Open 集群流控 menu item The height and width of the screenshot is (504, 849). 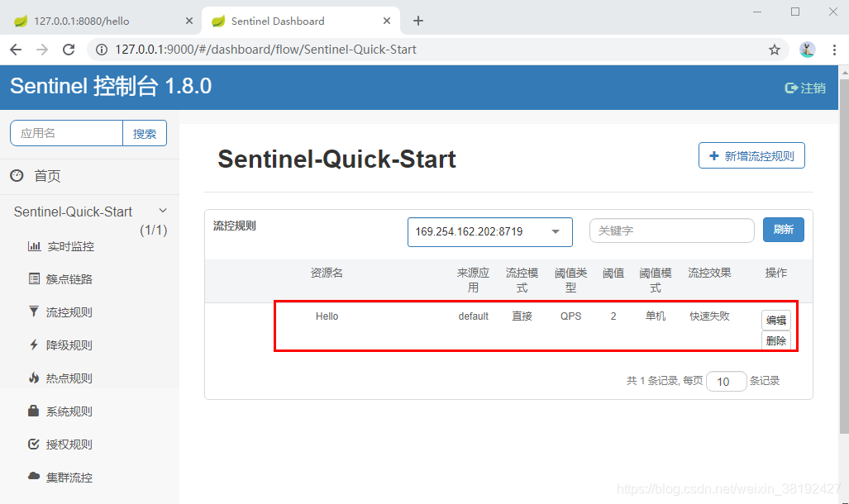69,478
